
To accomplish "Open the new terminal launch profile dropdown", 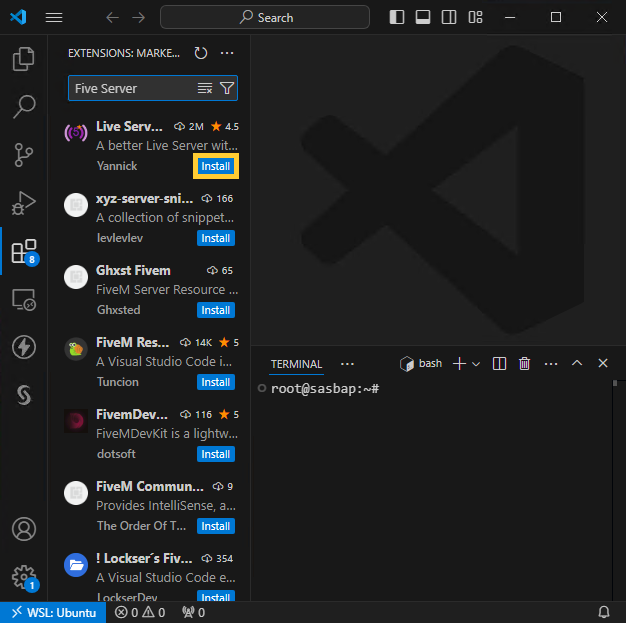I will point(476,364).
